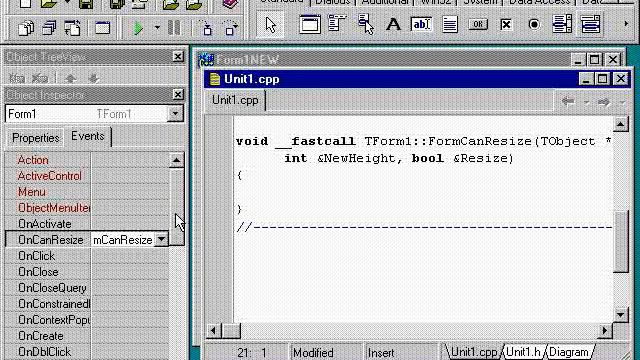The height and width of the screenshot is (360, 640).
Task: Select the OnClick event row
Action: (87, 256)
